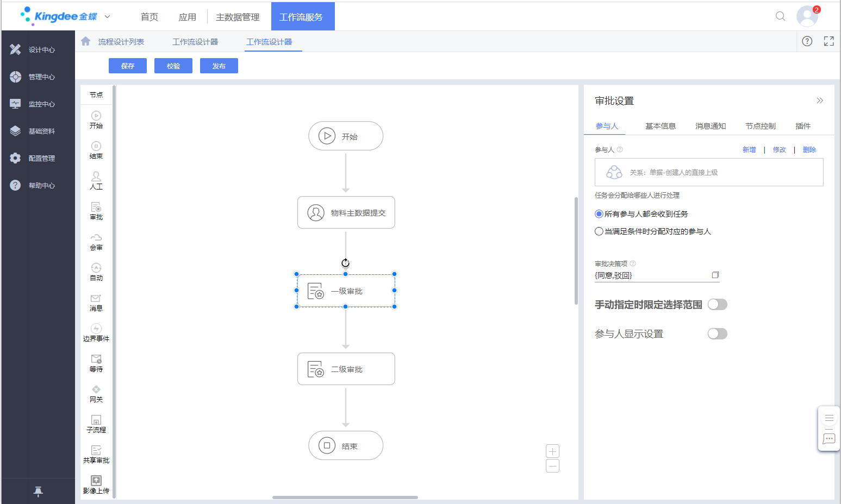Pick the 子流程 subprocess node icon
This screenshot has height=504, width=841.
pyautogui.click(x=96, y=420)
